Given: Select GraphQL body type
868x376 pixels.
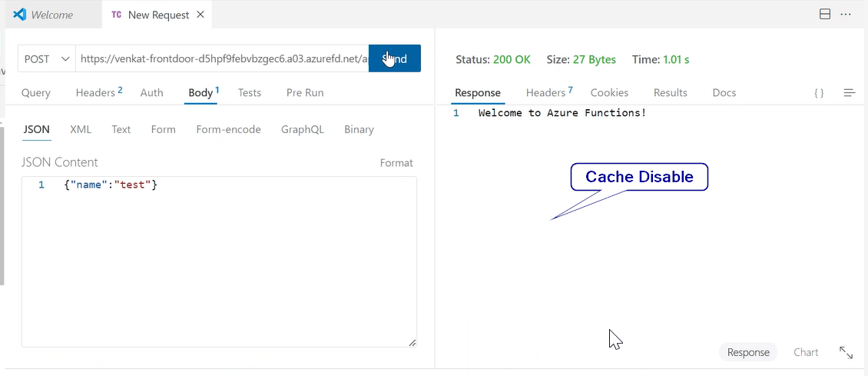Looking at the screenshot, I should pyautogui.click(x=303, y=130).
